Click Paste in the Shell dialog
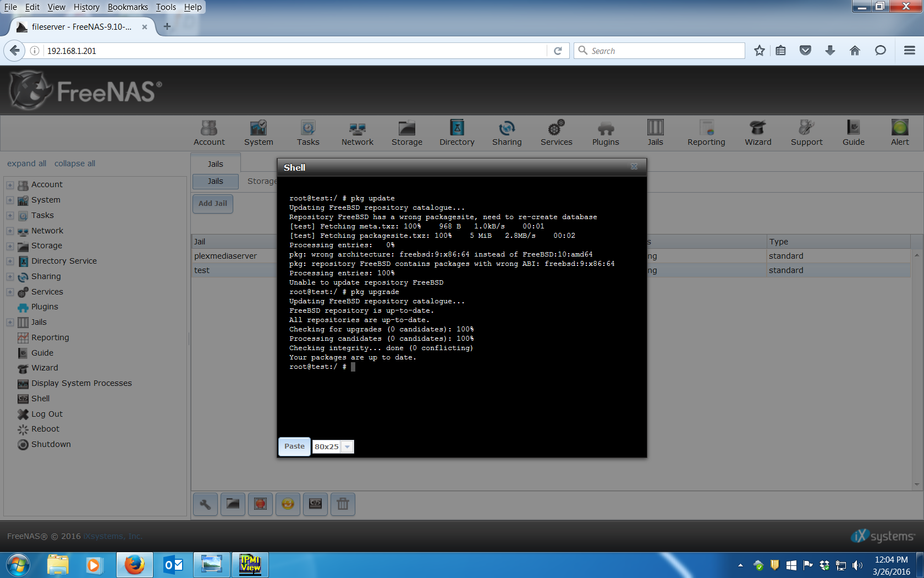 [294, 446]
